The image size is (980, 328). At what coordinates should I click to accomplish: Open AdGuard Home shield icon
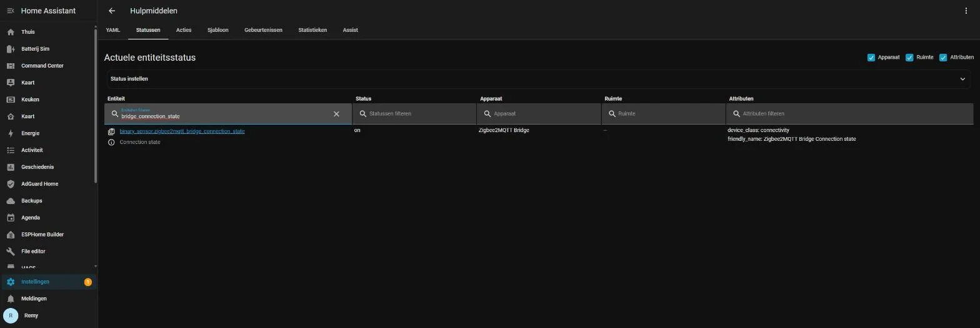point(11,184)
